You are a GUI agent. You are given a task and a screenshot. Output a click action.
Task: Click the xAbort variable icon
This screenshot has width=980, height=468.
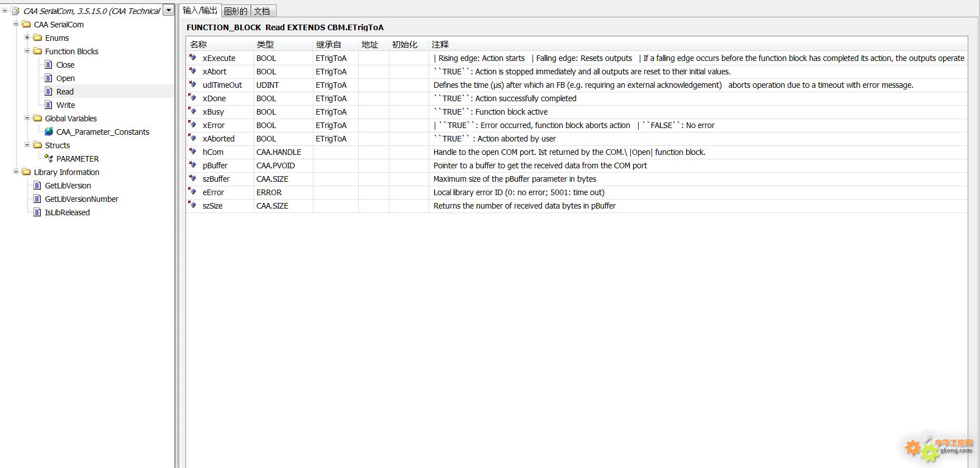[x=193, y=71]
